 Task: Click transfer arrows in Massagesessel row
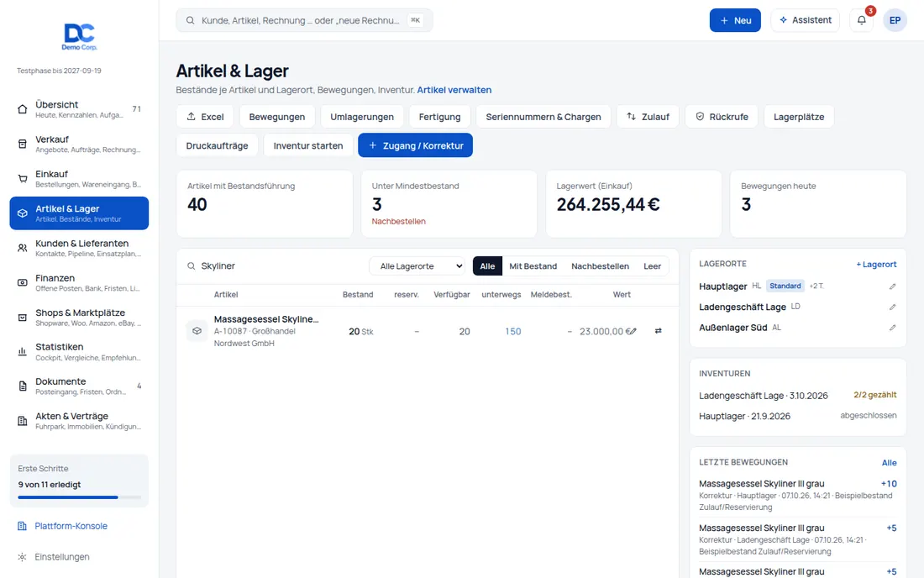tap(659, 331)
